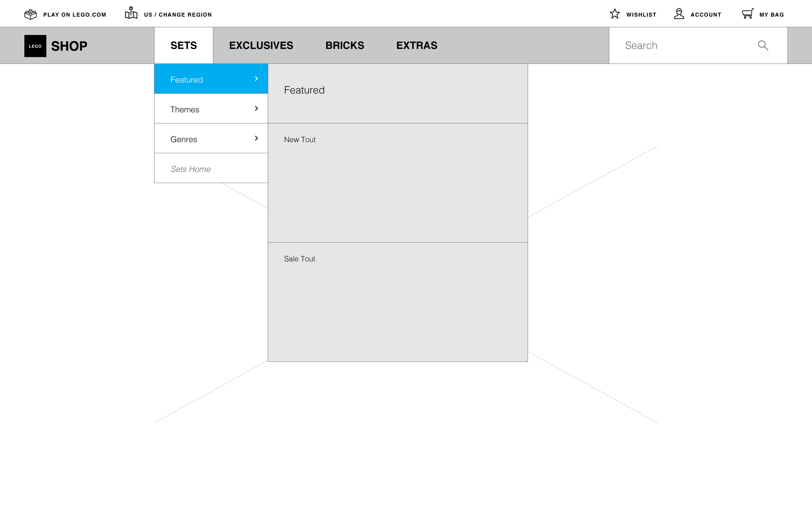Click the Account person icon

[x=679, y=14]
